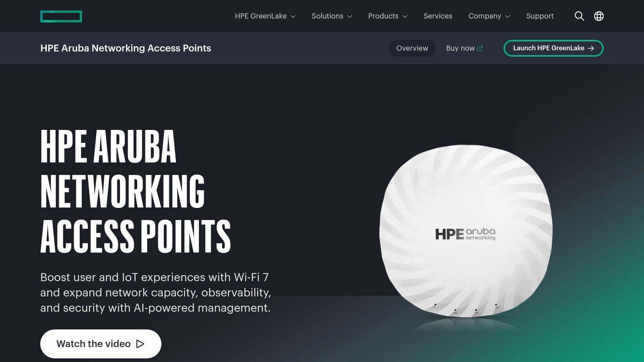Expand the Products dropdown chevron

(405, 16)
